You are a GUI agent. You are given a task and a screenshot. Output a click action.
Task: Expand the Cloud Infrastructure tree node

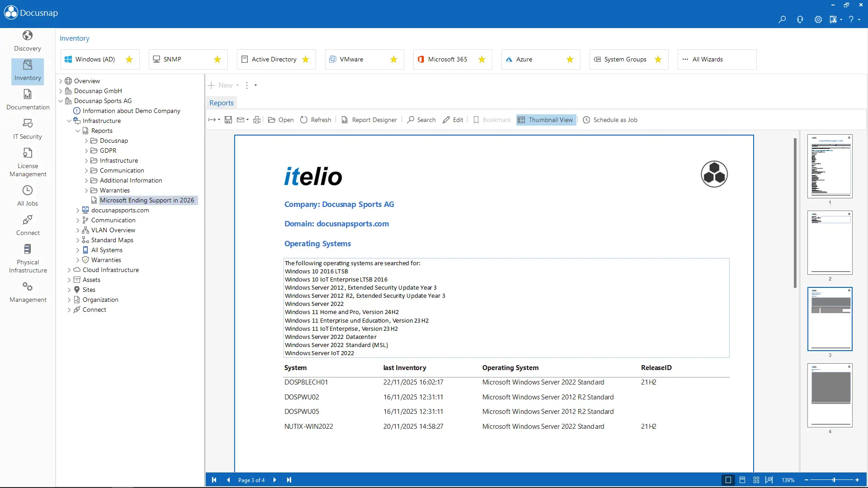click(x=70, y=270)
